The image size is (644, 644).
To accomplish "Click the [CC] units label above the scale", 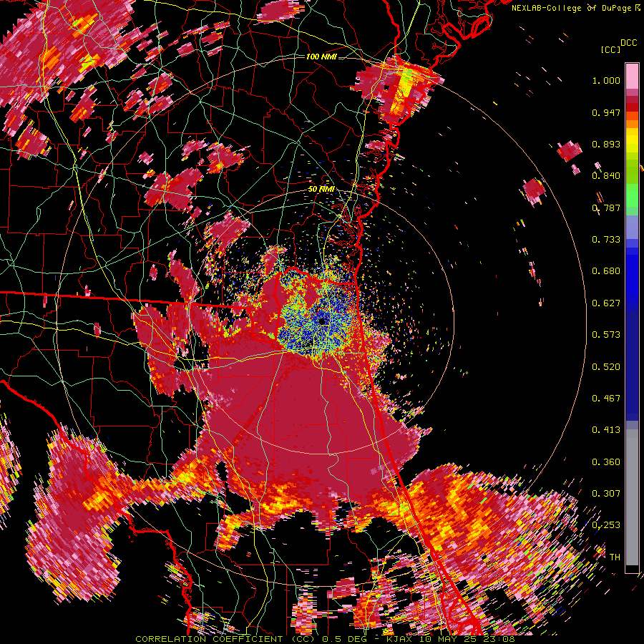I will click(610, 49).
